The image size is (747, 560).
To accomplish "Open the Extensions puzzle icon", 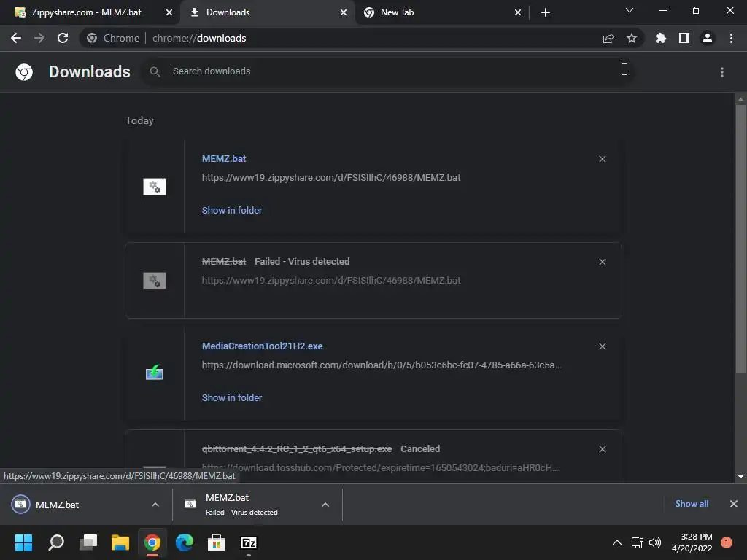I will point(661,38).
